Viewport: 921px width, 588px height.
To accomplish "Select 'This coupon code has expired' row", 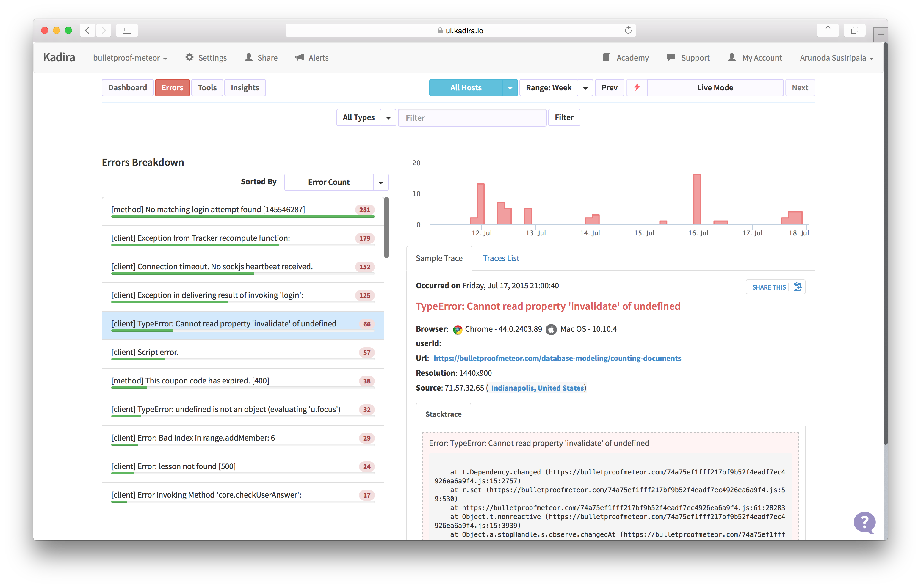I will coord(243,383).
